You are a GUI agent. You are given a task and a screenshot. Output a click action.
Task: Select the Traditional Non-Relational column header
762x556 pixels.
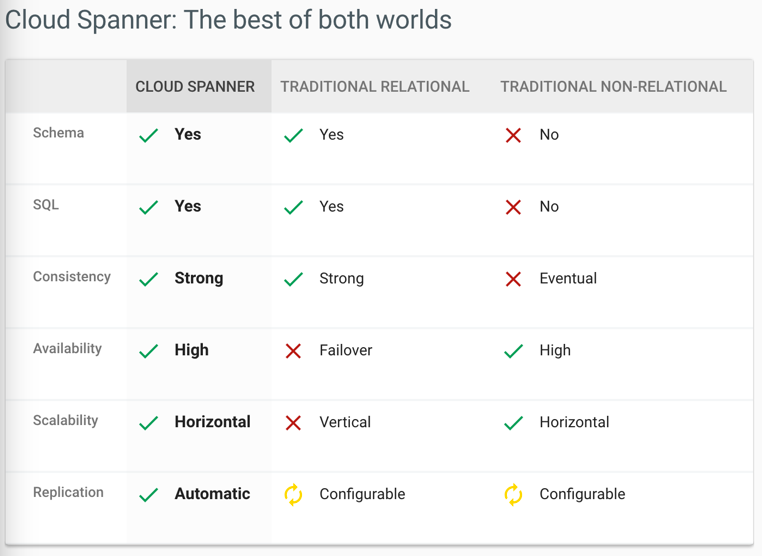(613, 87)
